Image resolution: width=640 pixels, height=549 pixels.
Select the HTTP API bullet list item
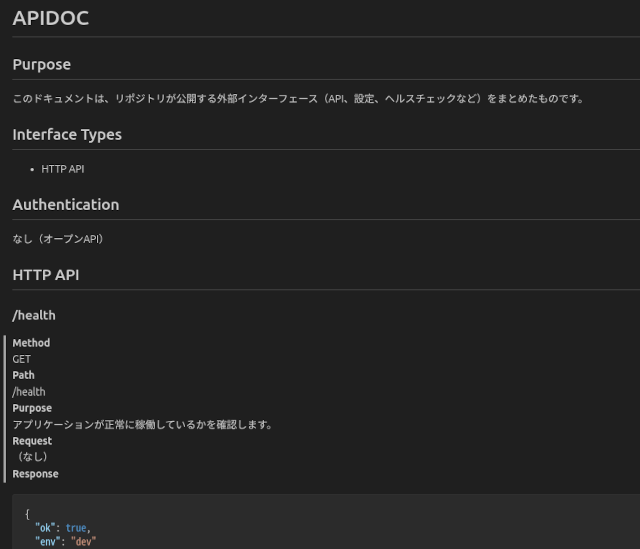63,169
